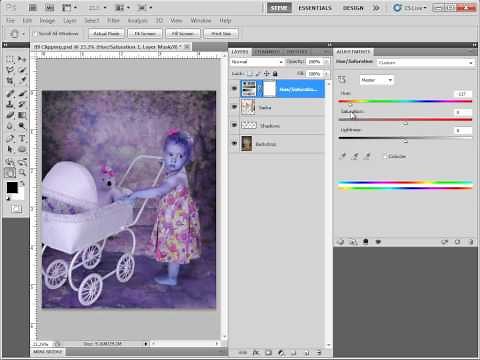
Task: Click the Actual Pixels button
Action: 106,34
